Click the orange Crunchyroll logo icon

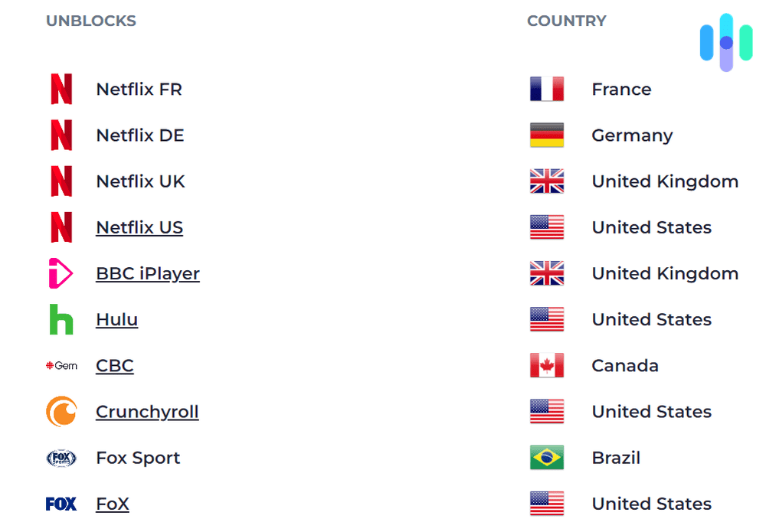click(61, 412)
